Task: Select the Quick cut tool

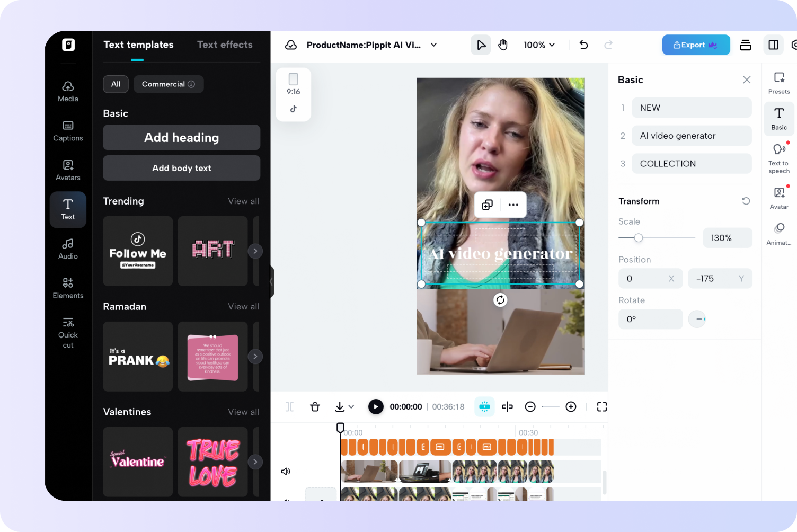Action: 68,332
